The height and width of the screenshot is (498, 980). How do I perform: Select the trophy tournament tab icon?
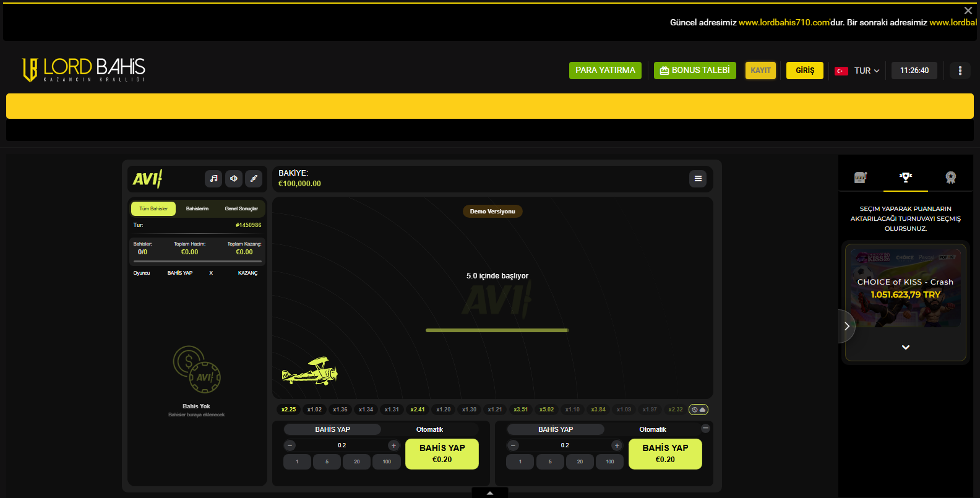906,178
